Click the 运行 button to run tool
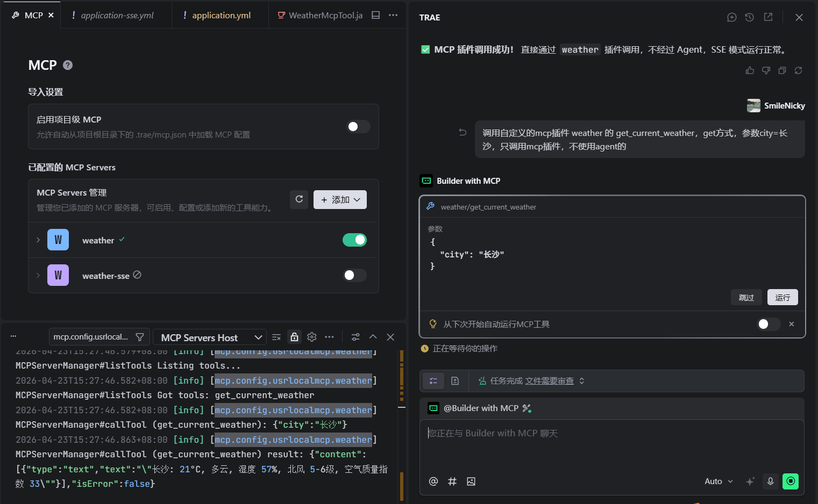The width and height of the screenshot is (818, 504). 783,297
